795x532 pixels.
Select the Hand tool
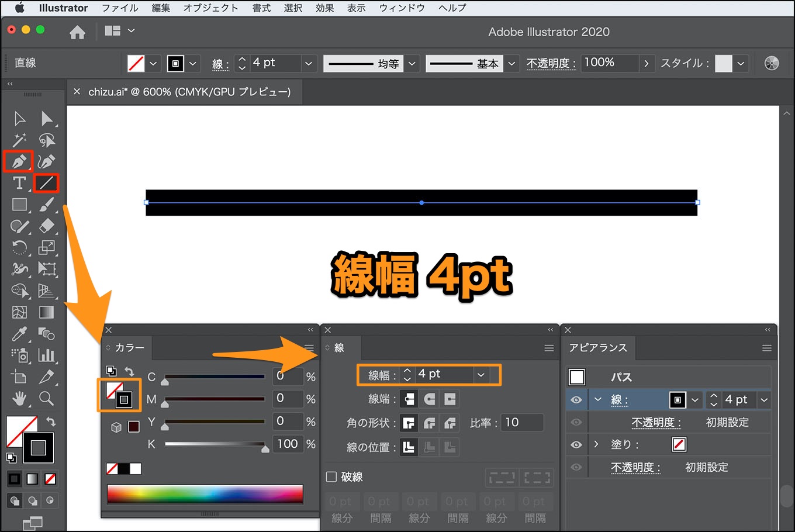coord(19,399)
